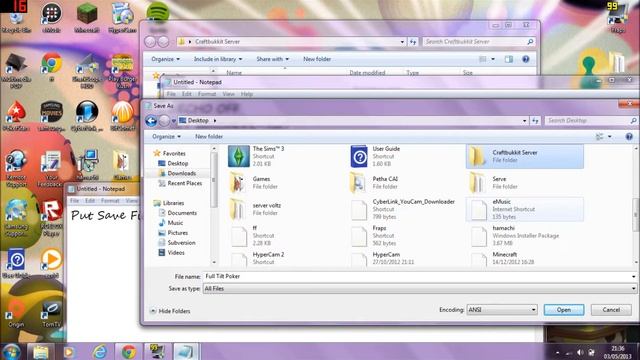Open the Save As dialog views dropdown arrow
Screen dimensions: 640x360
point(609,137)
